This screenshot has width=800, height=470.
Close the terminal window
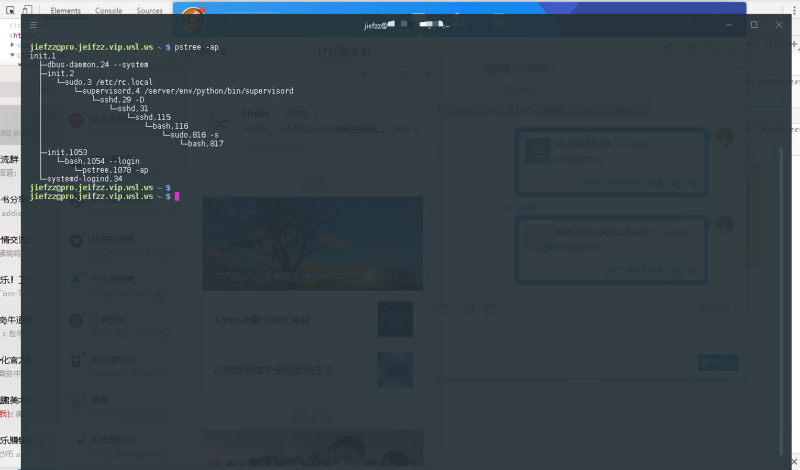[x=779, y=24]
